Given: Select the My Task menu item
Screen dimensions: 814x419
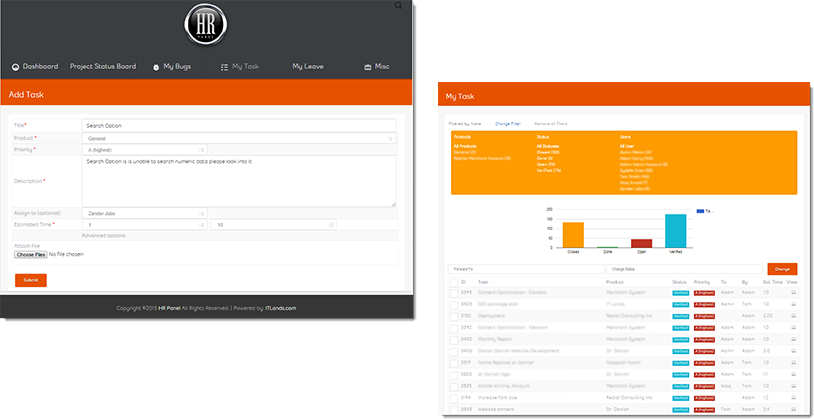Looking at the screenshot, I should pyautogui.click(x=240, y=67).
